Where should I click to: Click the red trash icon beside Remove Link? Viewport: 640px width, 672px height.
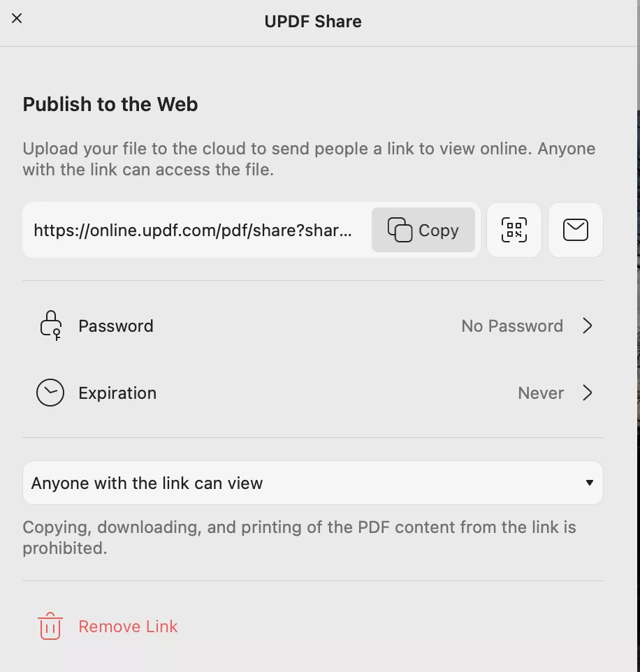50,627
